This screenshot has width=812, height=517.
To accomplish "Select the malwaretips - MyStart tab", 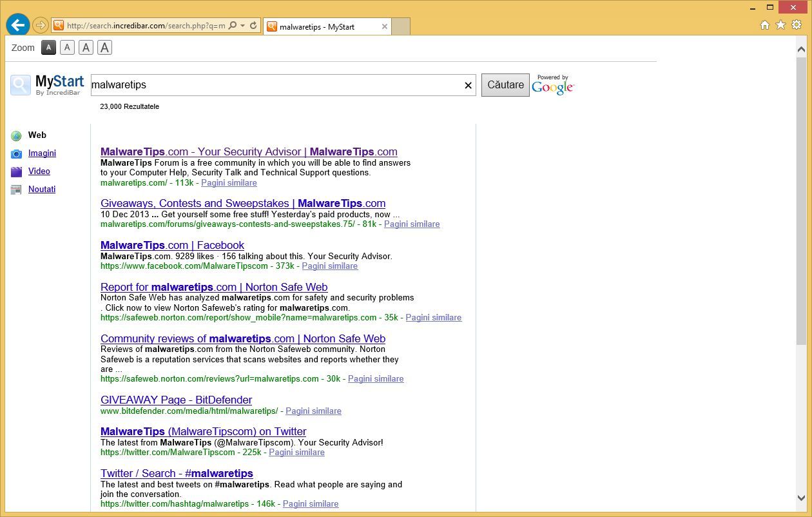I will [x=327, y=26].
